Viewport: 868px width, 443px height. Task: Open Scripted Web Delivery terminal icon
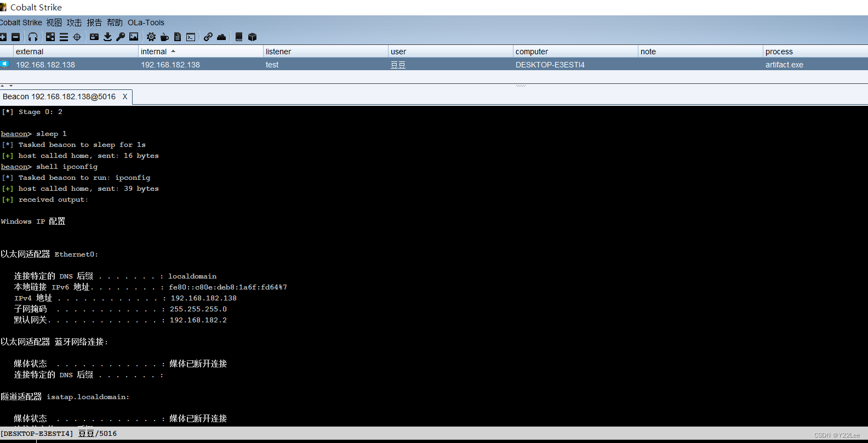191,37
